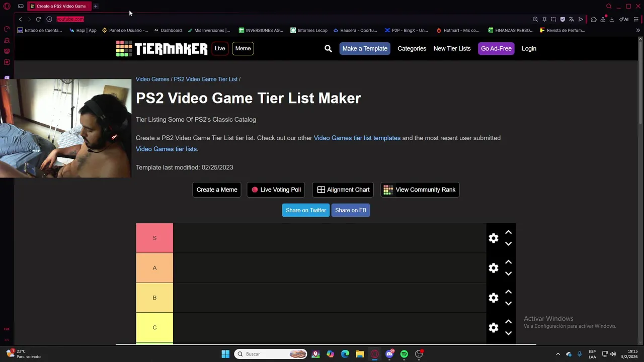Select the Create a PS2 Video Game tab
This screenshot has height=362, width=644.
(x=58, y=6)
